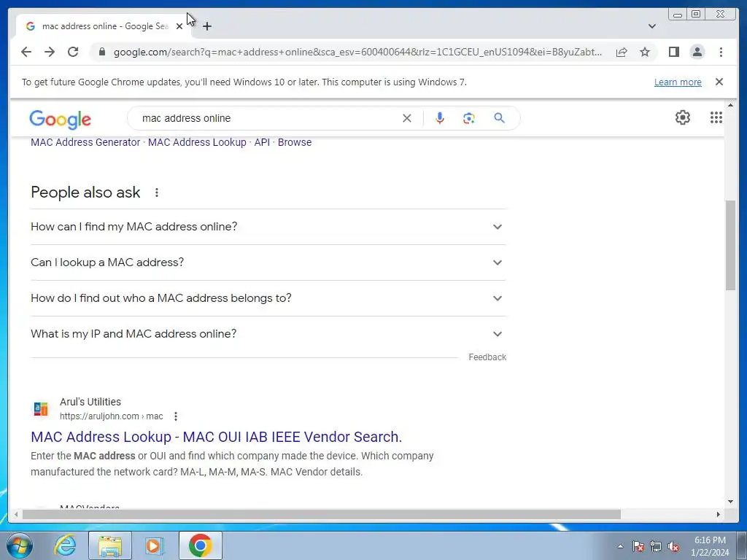
Task: Open the tab search dropdown
Action: pyautogui.click(x=652, y=26)
